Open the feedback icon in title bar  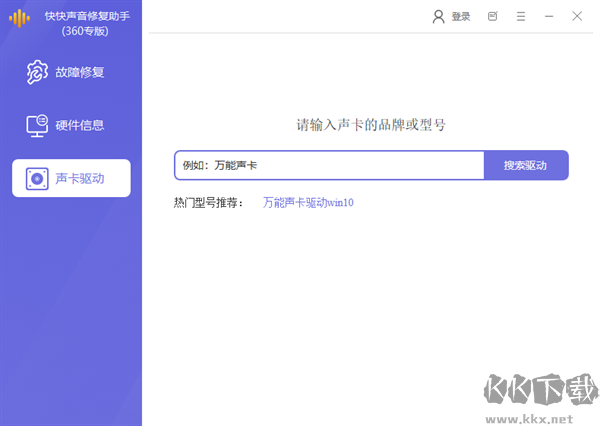pyautogui.click(x=492, y=16)
